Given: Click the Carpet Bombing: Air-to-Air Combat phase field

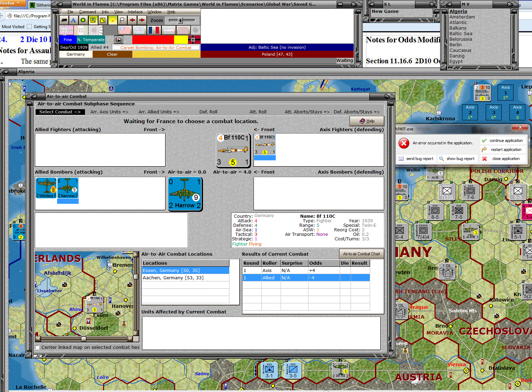Looking at the screenshot, I should 156,48.
